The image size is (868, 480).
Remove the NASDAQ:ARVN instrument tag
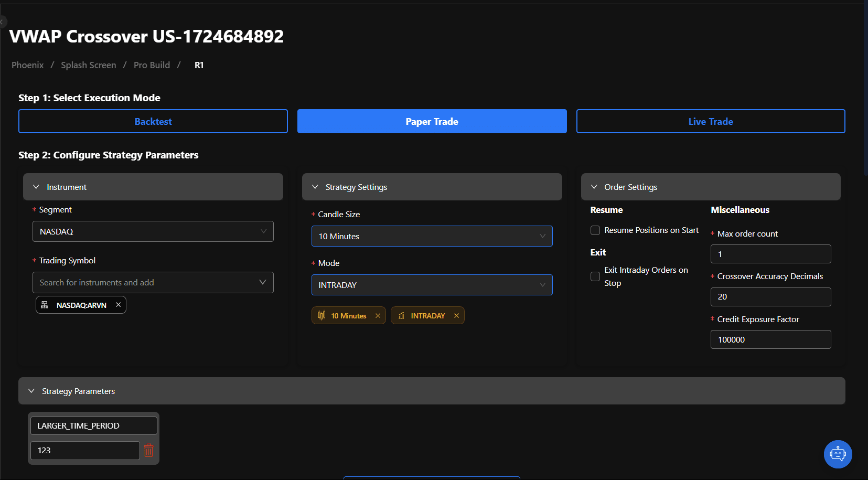pyautogui.click(x=119, y=305)
